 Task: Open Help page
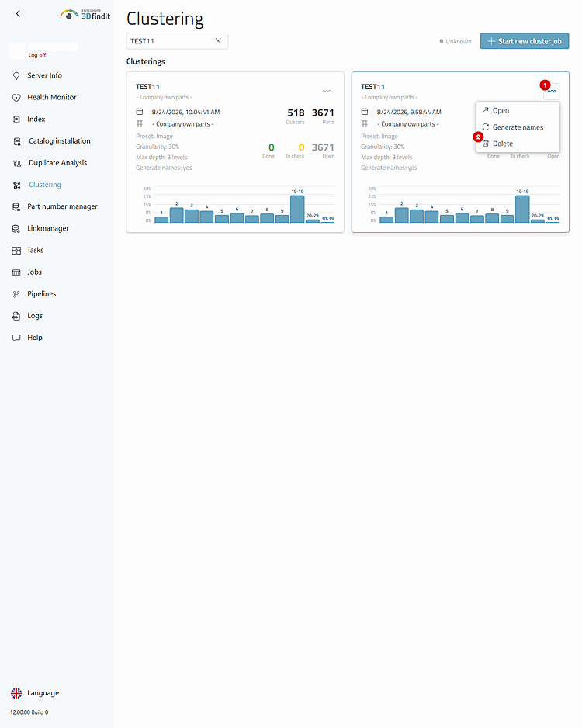[35, 337]
